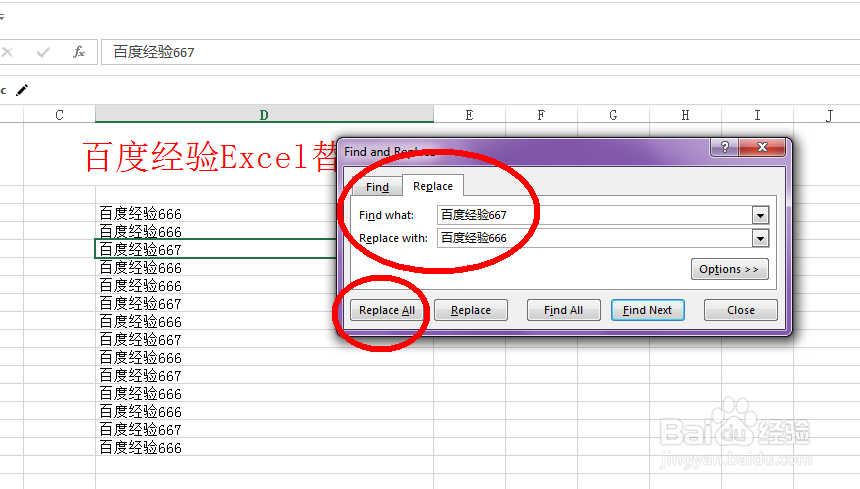Click the pencil edit icon below formula bar
The width and height of the screenshot is (860, 489).
pos(22,90)
